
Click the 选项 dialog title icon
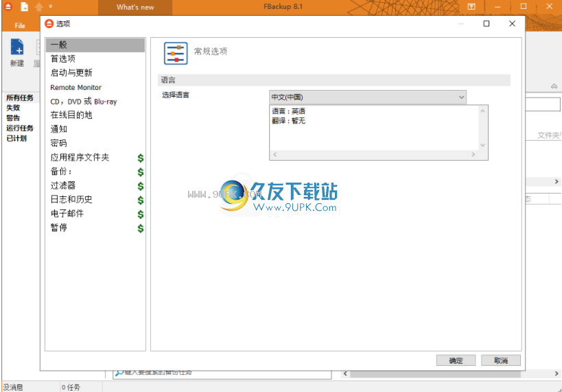pyautogui.click(x=49, y=23)
